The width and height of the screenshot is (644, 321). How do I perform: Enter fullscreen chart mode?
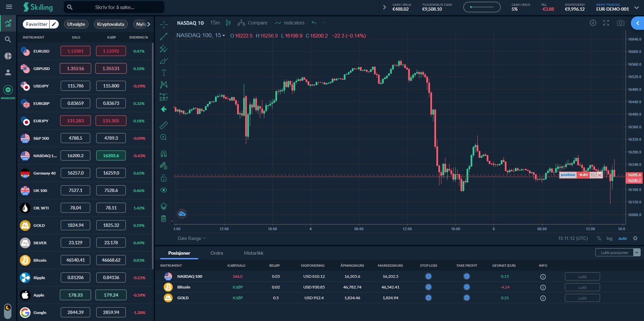click(x=606, y=23)
